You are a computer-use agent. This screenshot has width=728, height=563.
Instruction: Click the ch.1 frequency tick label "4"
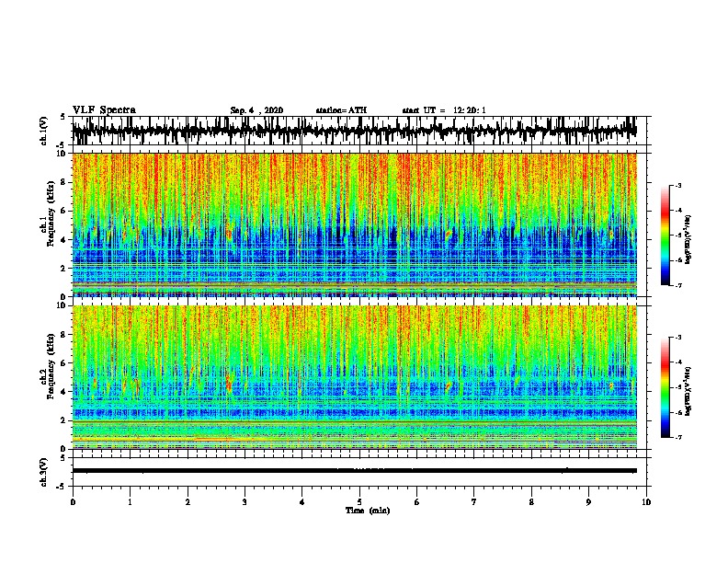pyautogui.click(x=65, y=240)
